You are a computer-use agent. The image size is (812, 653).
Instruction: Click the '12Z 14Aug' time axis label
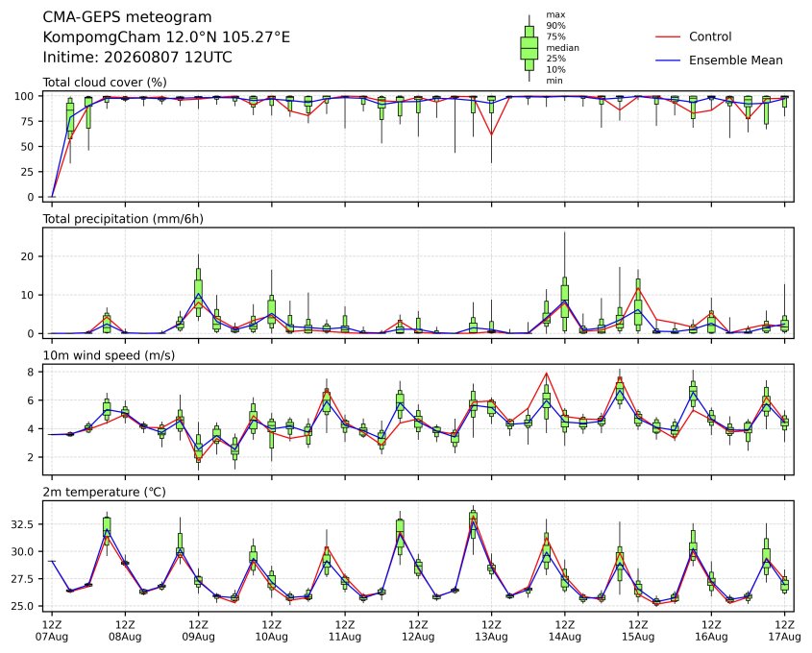coord(564,630)
